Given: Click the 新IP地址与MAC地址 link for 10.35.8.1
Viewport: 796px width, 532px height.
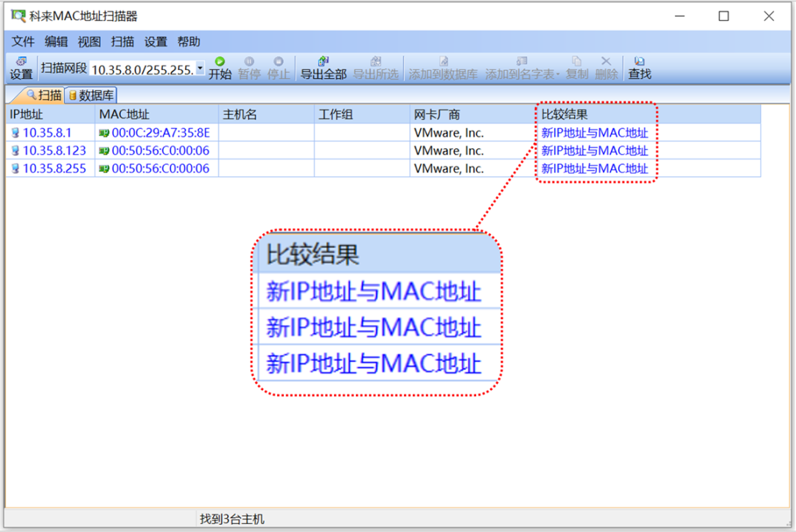Looking at the screenshot, I should click(x=595, y=133).
